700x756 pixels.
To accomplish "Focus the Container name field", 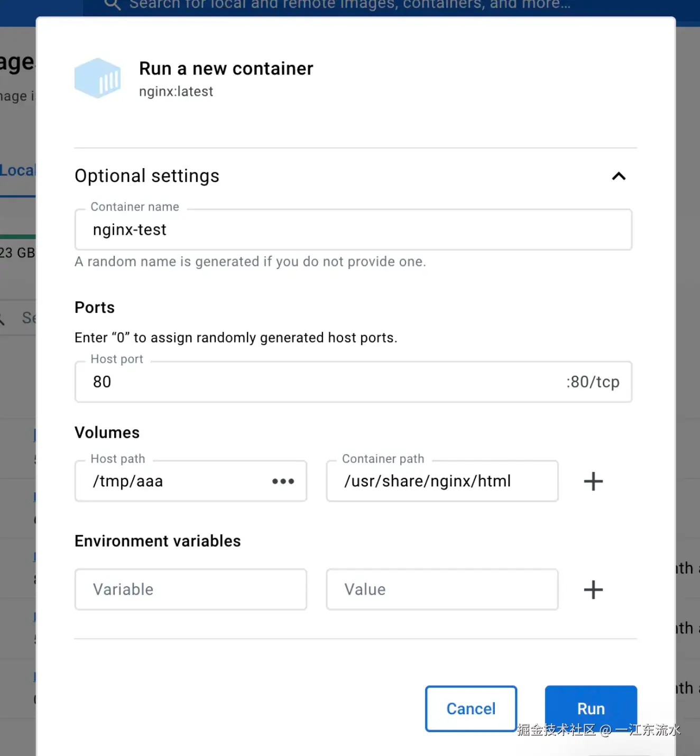I will pyautogui.click(x=353, y=230).
